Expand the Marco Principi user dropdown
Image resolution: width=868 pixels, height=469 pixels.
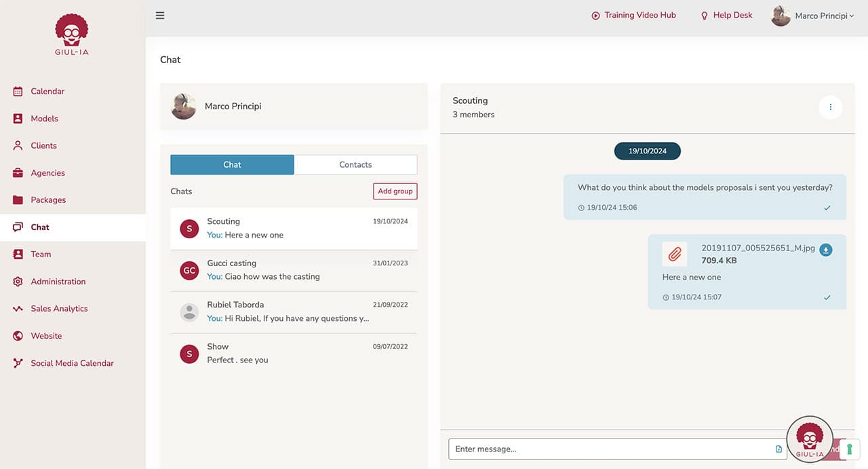(812, 16)
